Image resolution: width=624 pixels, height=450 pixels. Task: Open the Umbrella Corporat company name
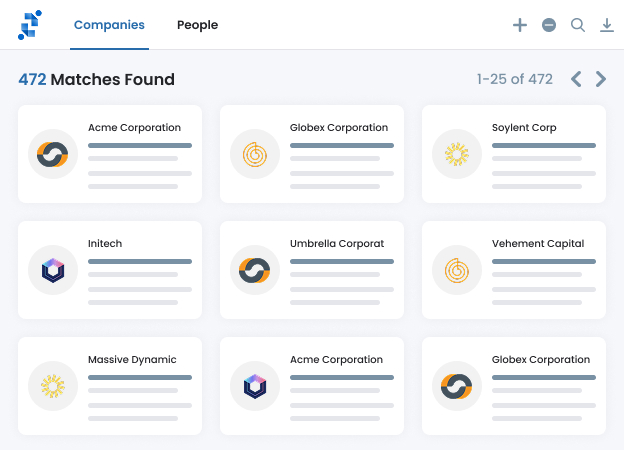pos(336,244)
